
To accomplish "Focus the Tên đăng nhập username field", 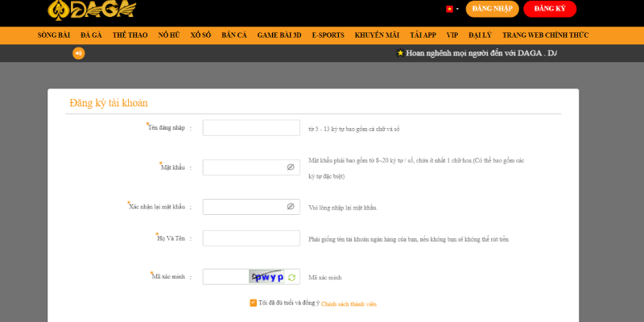I will [x=251, y=128].
